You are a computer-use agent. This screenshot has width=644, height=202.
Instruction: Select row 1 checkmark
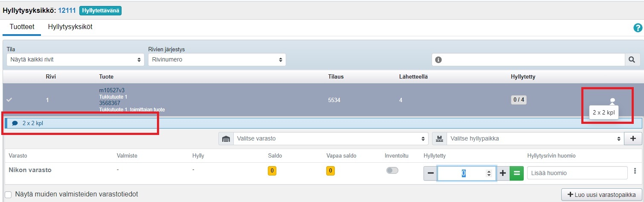coord(9,100)
